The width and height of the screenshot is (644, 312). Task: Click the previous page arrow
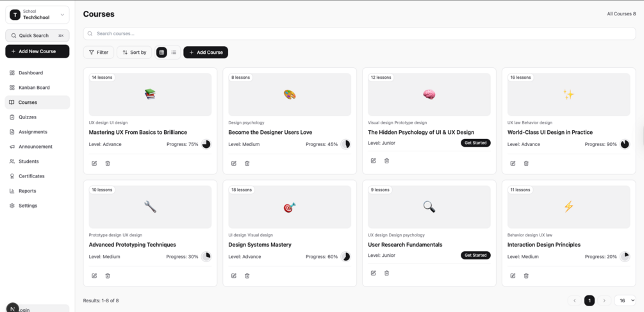point(575,300)
